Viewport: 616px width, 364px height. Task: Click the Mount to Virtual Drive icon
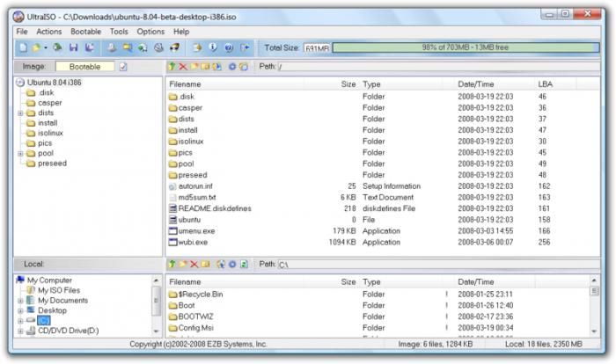click(158, 47)
